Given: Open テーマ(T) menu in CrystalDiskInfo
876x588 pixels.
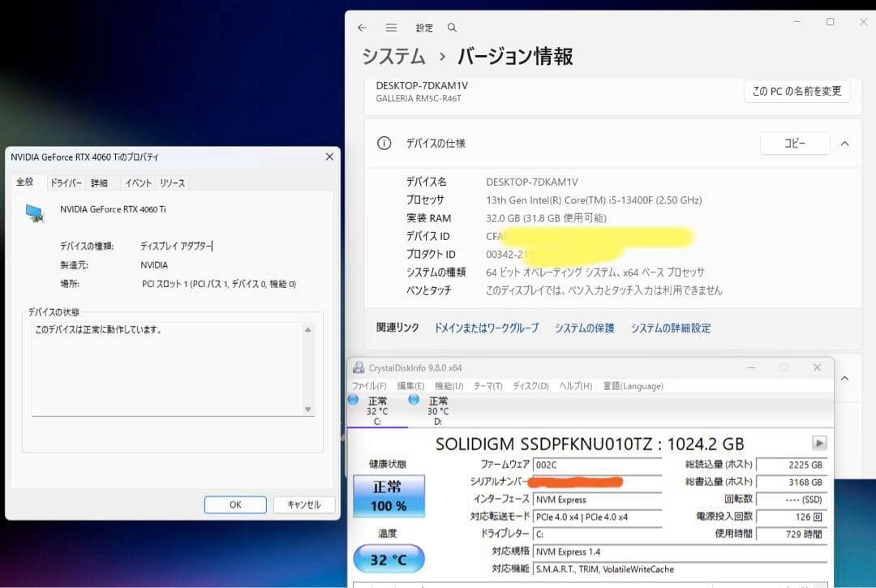Looking at the screenshot, I should (x=487, y=386).
